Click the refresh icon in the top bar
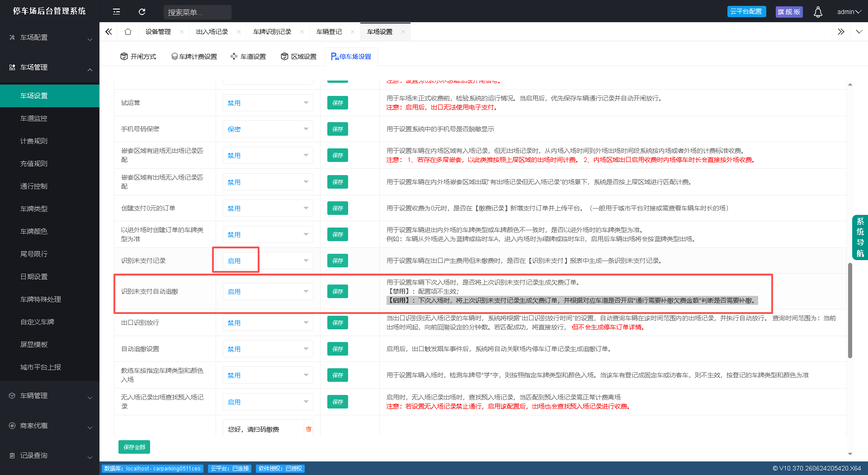The width and height of the screenshot is (868, 475). [142, 12]
